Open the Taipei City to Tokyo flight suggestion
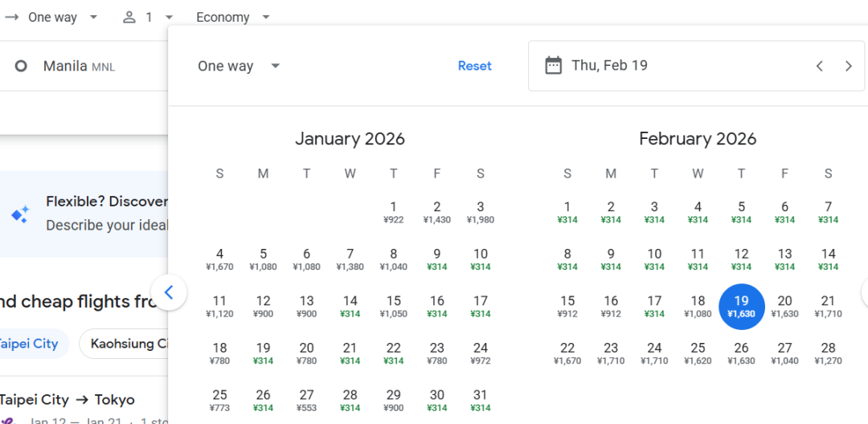 pyautogui.click(x=68, y=400)
